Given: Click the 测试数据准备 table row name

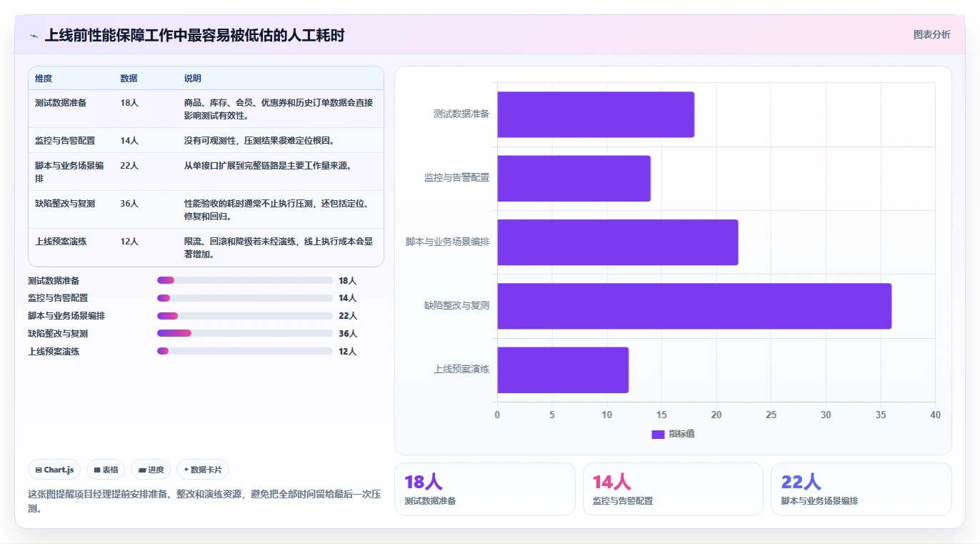Looking at the screenshot, I should (x=61, y=103).
